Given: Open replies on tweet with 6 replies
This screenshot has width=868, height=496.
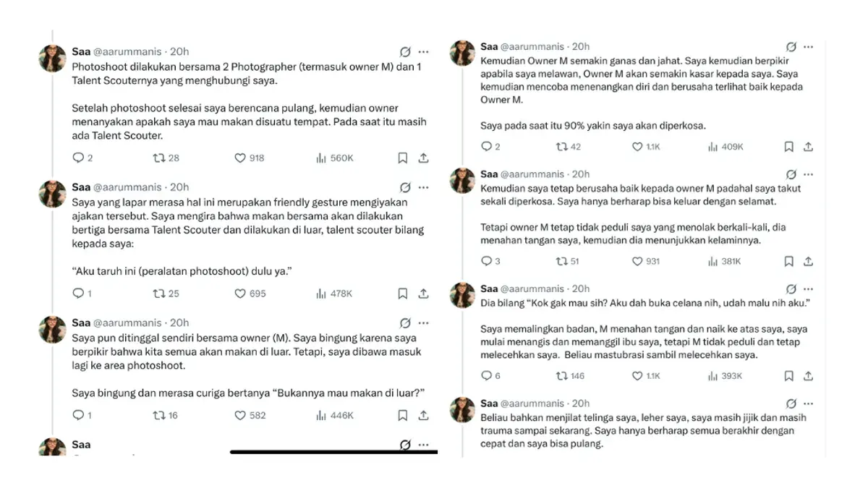Looking at the screenshot, I should click(x=487, y=376).
